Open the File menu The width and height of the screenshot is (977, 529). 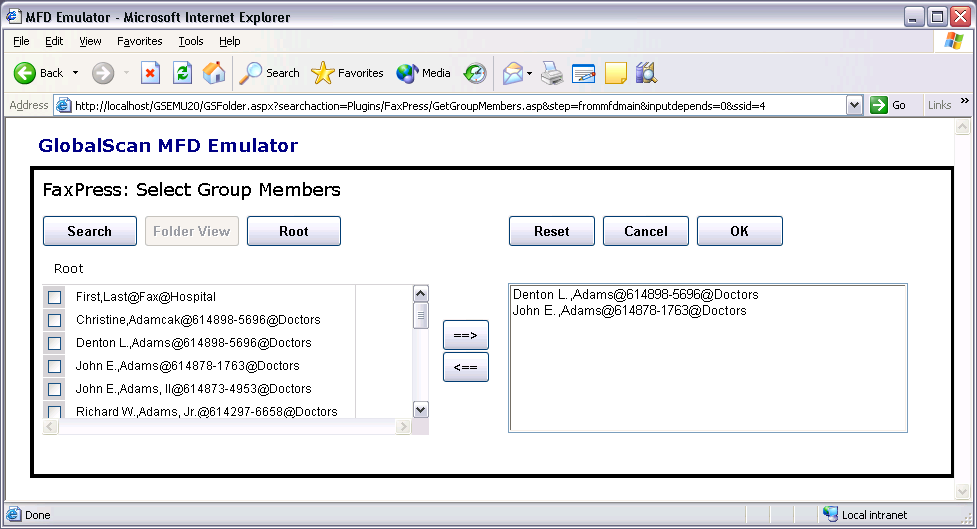click(x=21, y=41)
